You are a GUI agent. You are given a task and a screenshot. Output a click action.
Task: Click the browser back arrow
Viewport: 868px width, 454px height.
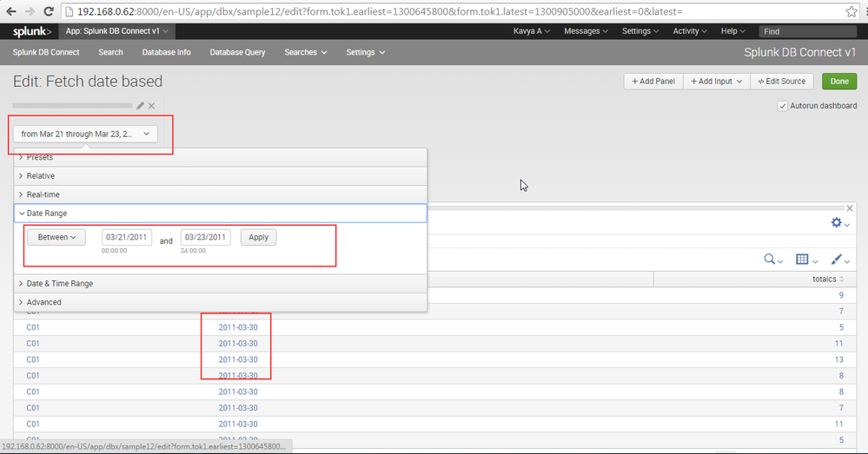(10, 11)
